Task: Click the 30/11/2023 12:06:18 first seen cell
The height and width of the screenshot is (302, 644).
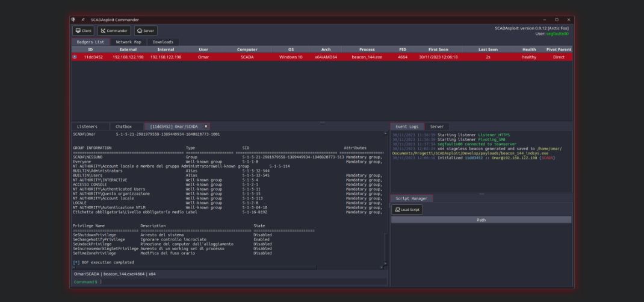Action: (438, 57)
